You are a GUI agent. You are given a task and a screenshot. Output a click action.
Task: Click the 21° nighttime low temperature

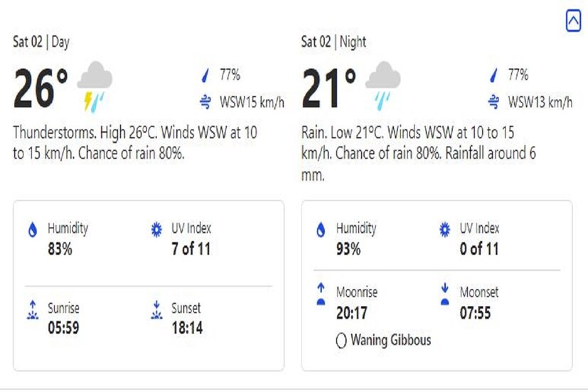tap(328, 89)
